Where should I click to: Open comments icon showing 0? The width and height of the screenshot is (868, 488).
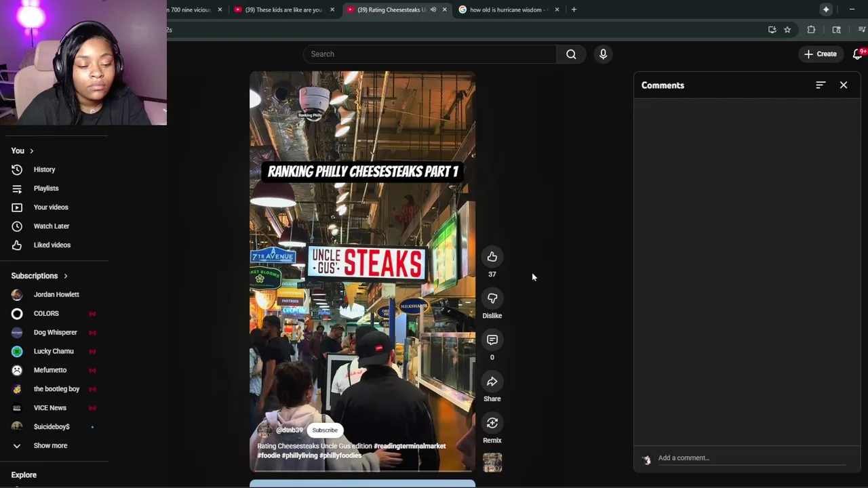492,340
